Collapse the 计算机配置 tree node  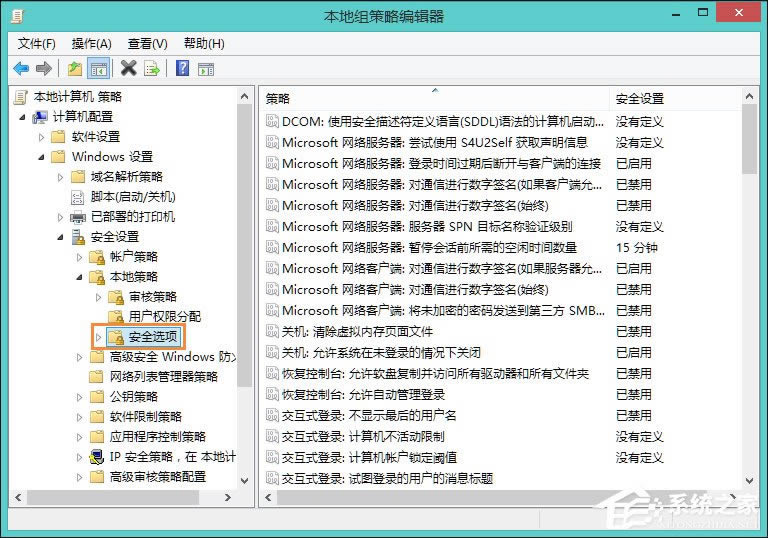click(x=22, y=118)
